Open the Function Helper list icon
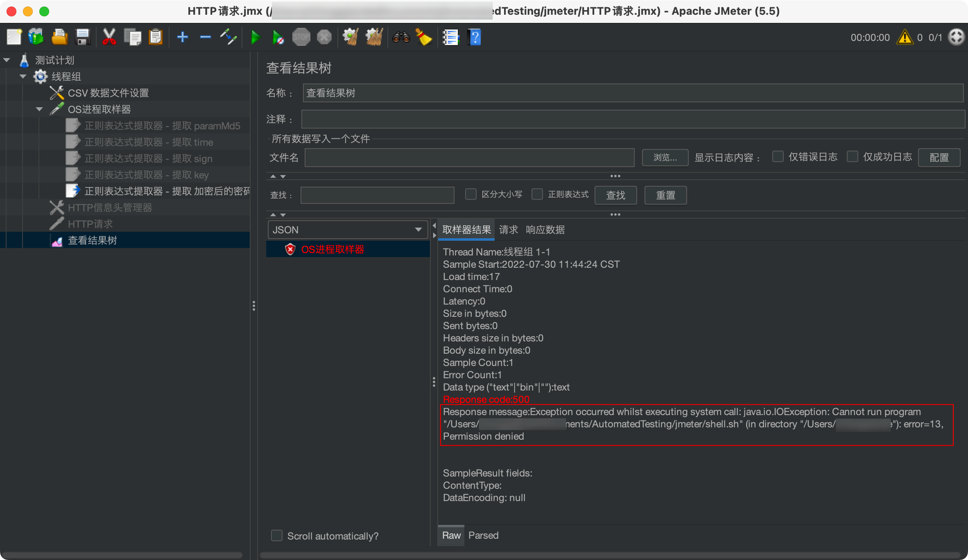Screen dimensions: 968x560 click(451, 37)
